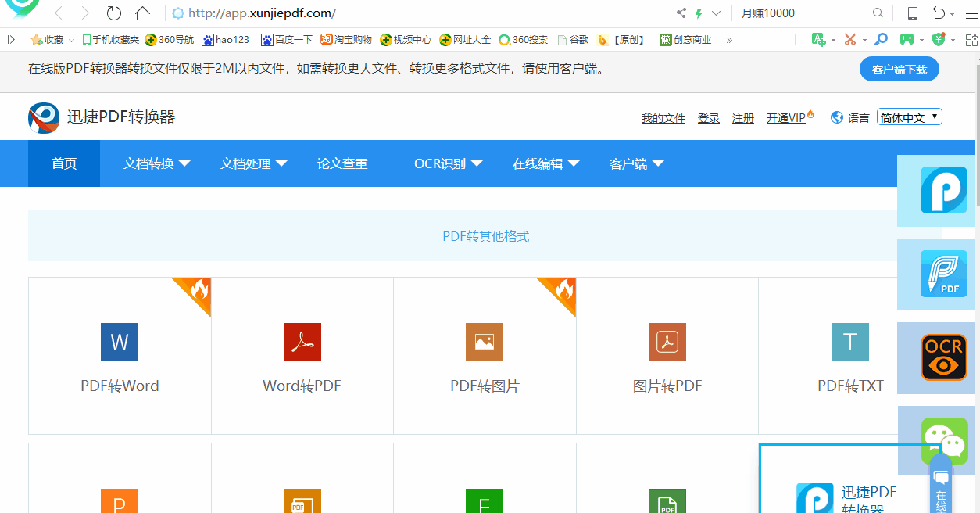Open the 简体中文 language dropdown
The image size is (980, 513).
pos(910,117)
